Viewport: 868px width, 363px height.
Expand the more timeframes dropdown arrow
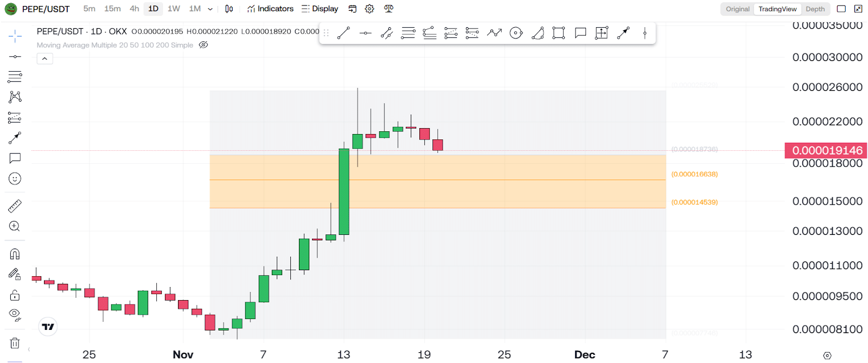(x=210, y=9)
